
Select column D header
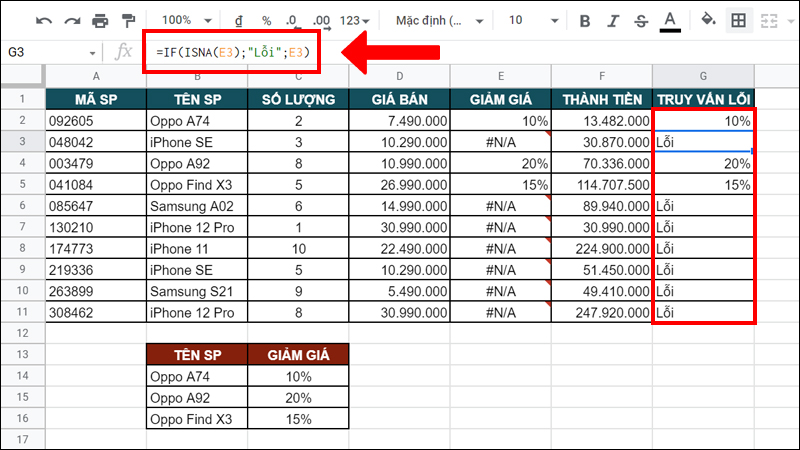tap(399, 77)
